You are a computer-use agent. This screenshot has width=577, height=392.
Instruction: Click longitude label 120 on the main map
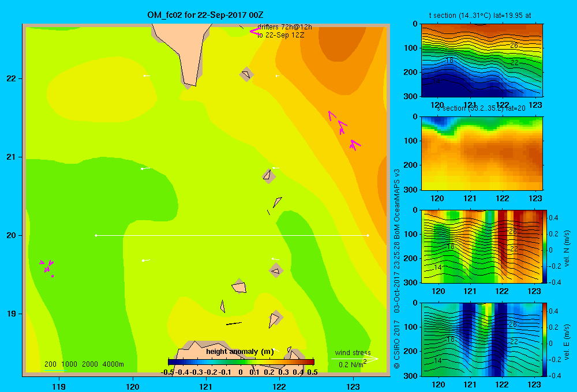click(133, 386)
